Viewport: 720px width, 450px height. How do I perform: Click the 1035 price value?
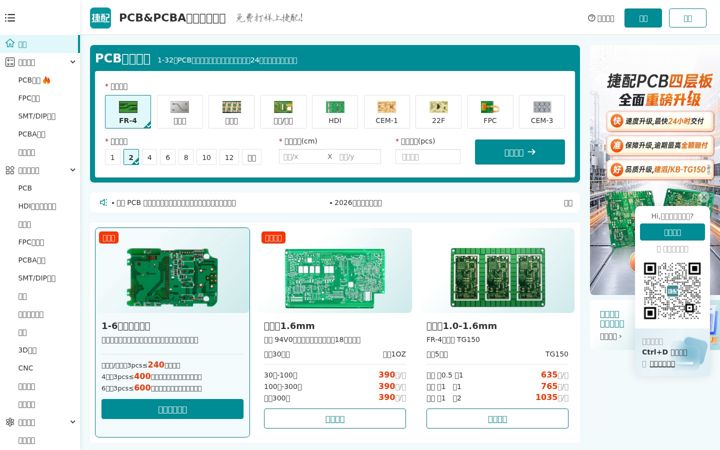tap(546, 397)
